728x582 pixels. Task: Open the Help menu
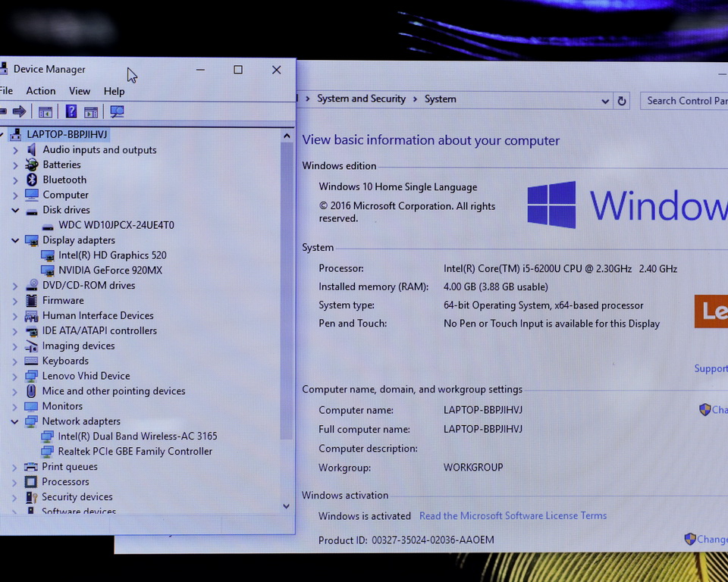pos(114,92)
